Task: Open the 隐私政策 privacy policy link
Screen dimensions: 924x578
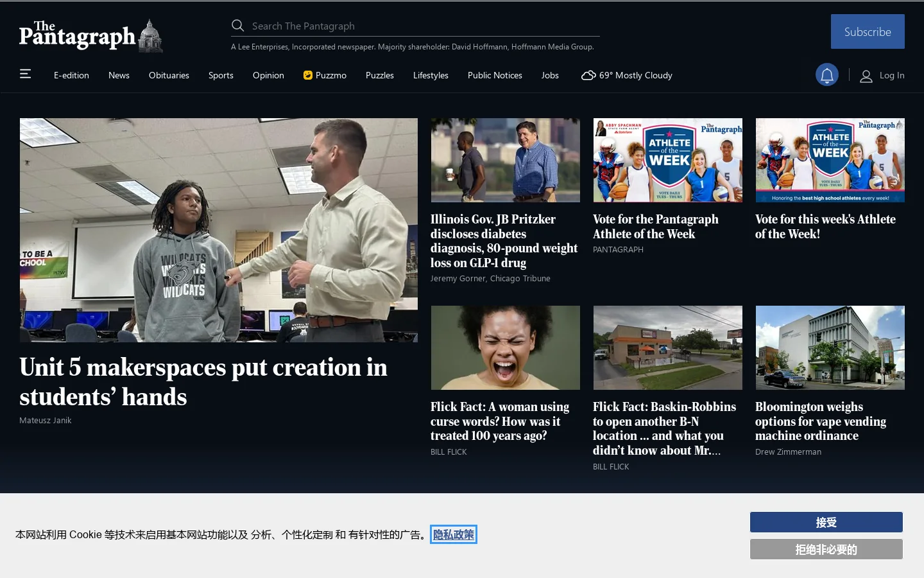Action: click(454, 534)
